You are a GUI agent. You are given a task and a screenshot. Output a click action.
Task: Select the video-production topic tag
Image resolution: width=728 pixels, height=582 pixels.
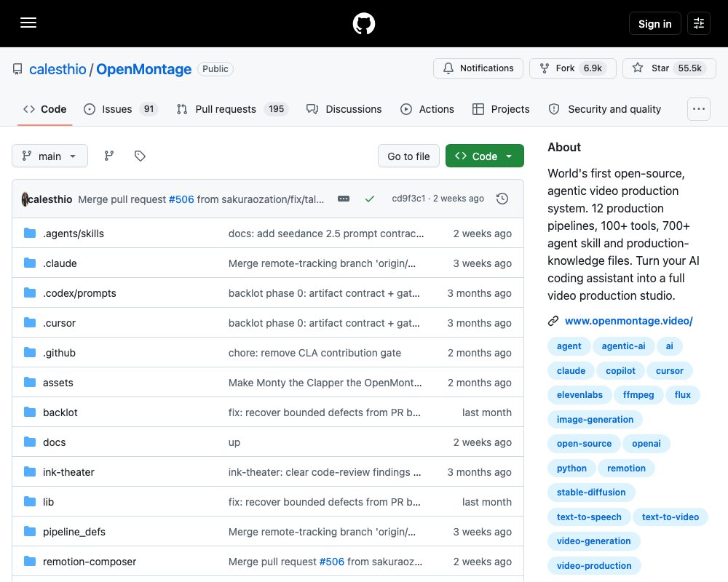[x=594, y=566]
